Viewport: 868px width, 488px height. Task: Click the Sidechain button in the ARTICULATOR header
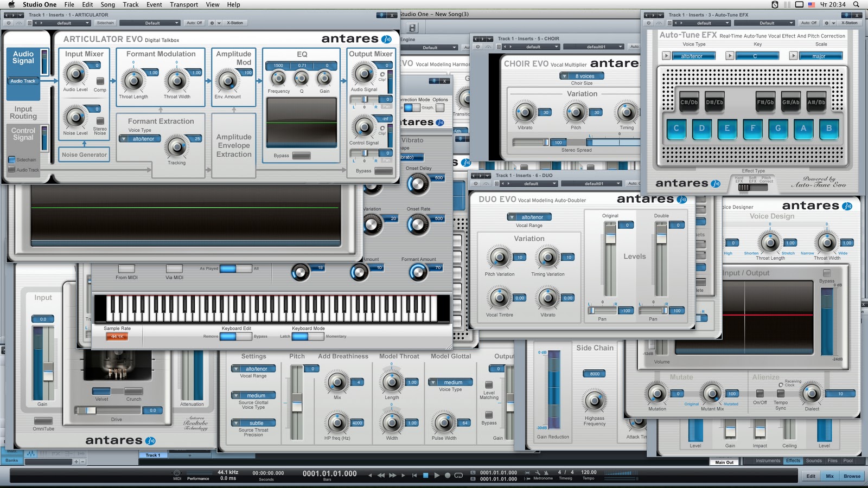[x=105, y=23]
